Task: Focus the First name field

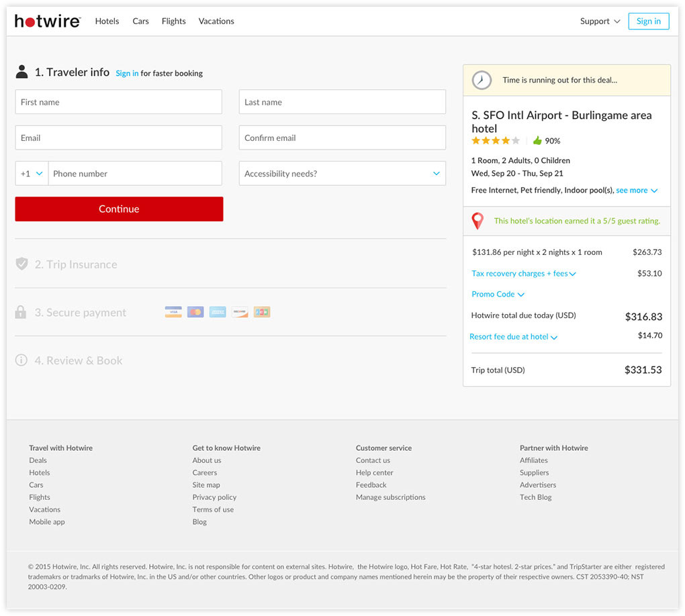Action: [118, 102]
